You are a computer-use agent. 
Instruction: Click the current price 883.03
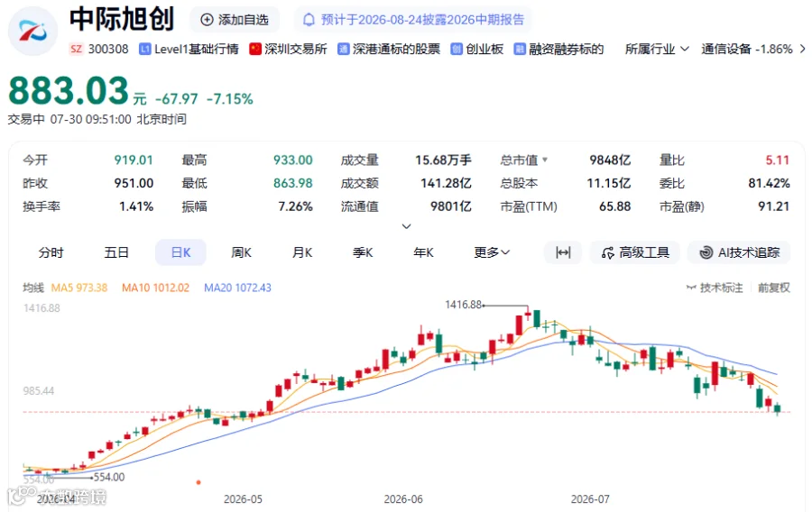(69, 91)
